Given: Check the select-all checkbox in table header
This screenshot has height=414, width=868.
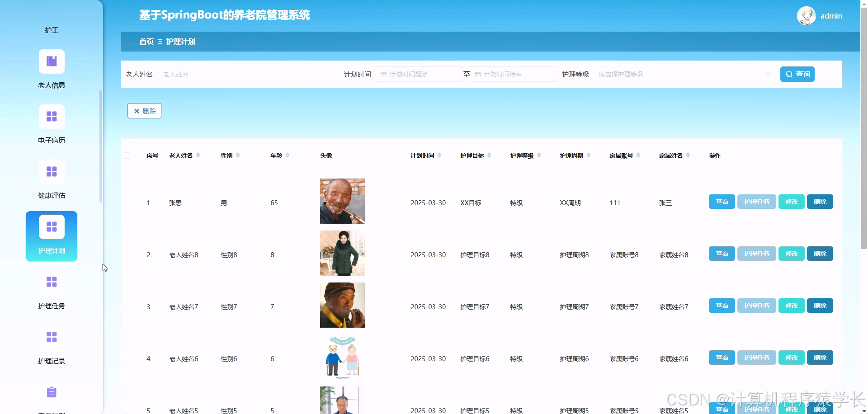Looking at the screenshot, I should (127, 155).
